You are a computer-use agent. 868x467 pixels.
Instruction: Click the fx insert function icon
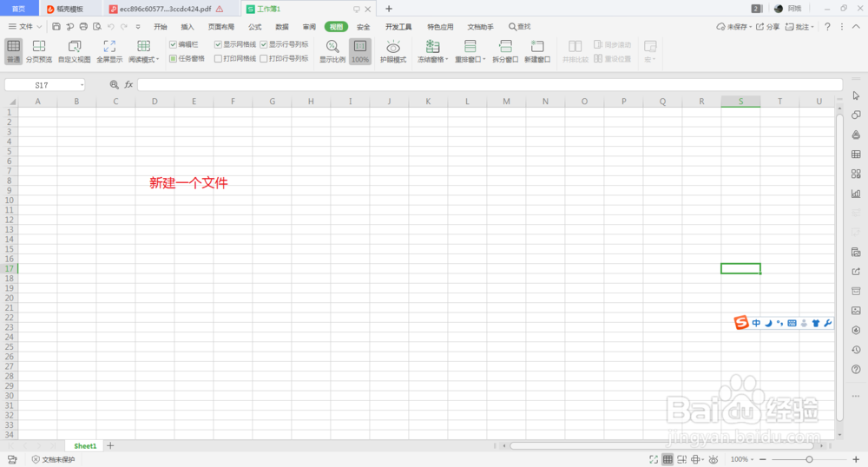128,85
